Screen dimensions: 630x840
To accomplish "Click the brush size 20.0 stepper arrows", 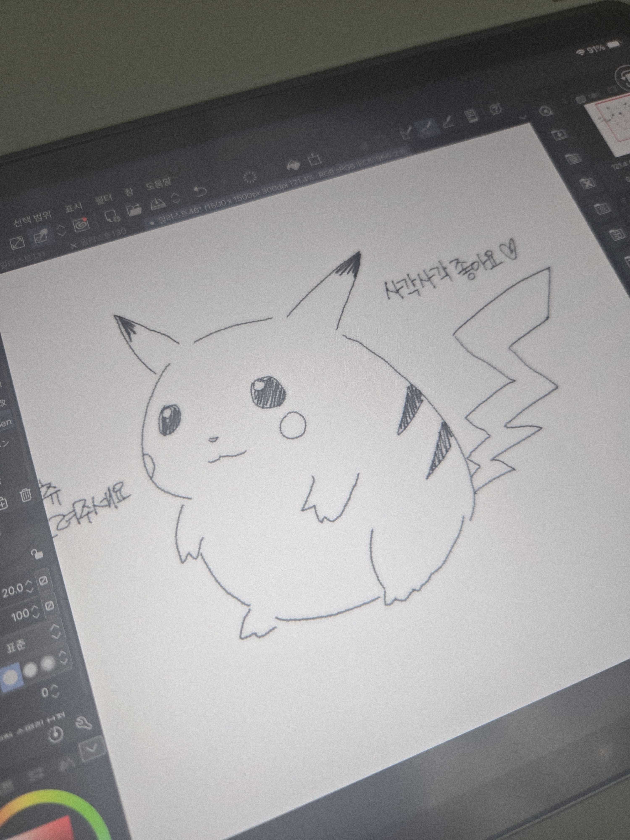I will [x=29, y=587].
